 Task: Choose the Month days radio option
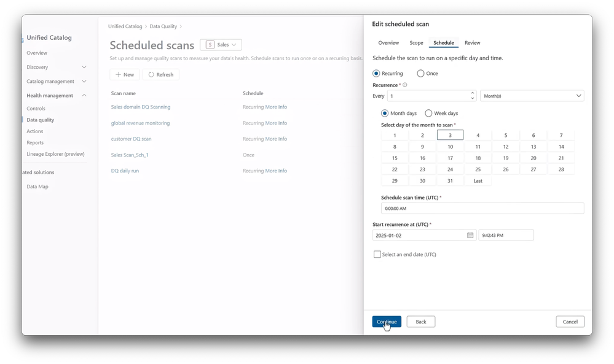click(x=385, y=114)
